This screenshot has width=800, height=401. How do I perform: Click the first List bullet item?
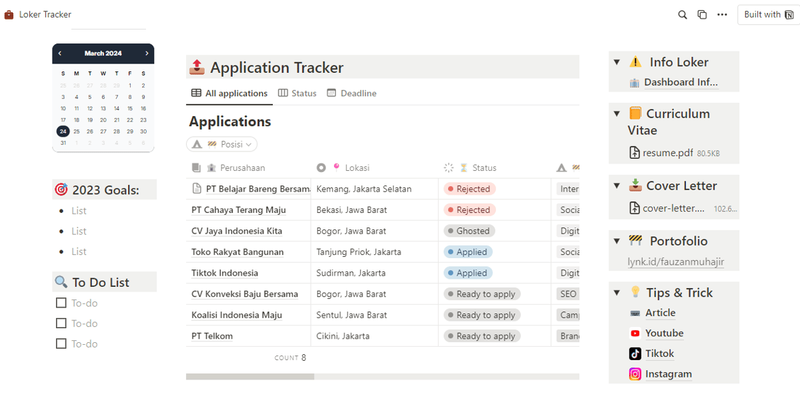[x=79, y=211]
